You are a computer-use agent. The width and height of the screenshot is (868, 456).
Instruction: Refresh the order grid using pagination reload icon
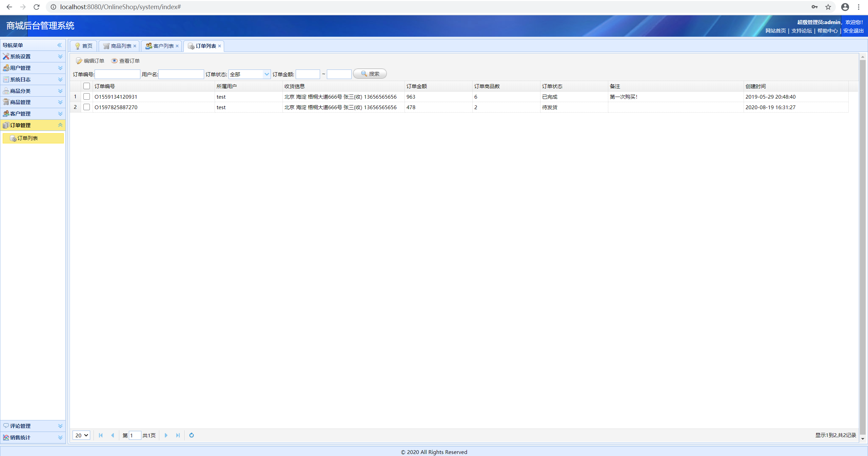[192, 435]
